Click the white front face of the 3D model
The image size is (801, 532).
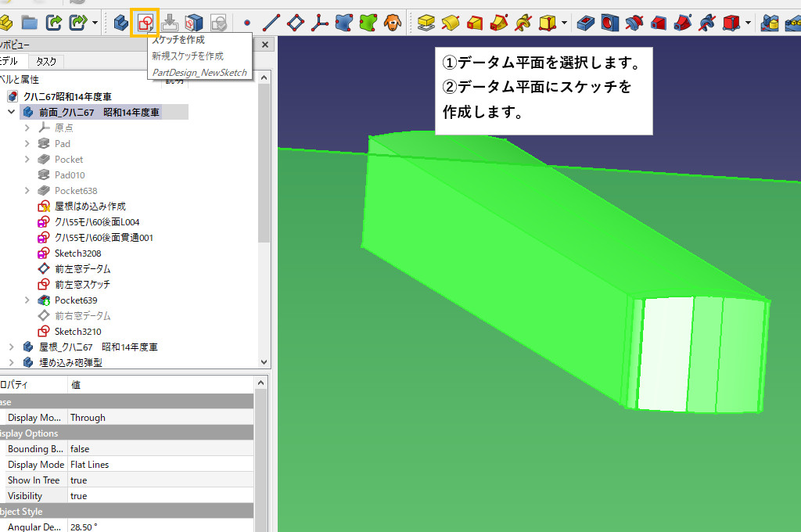pos(666,354)
